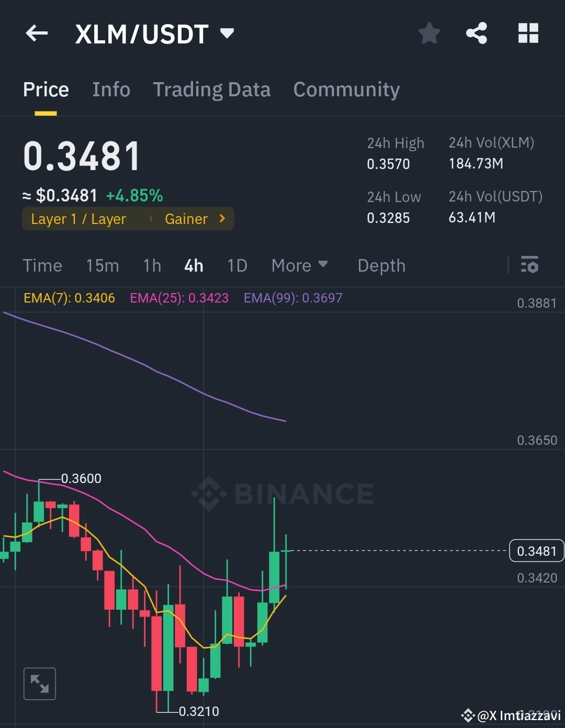
Task: Select the 1D timeframe
Action: (x=236, y=265)
